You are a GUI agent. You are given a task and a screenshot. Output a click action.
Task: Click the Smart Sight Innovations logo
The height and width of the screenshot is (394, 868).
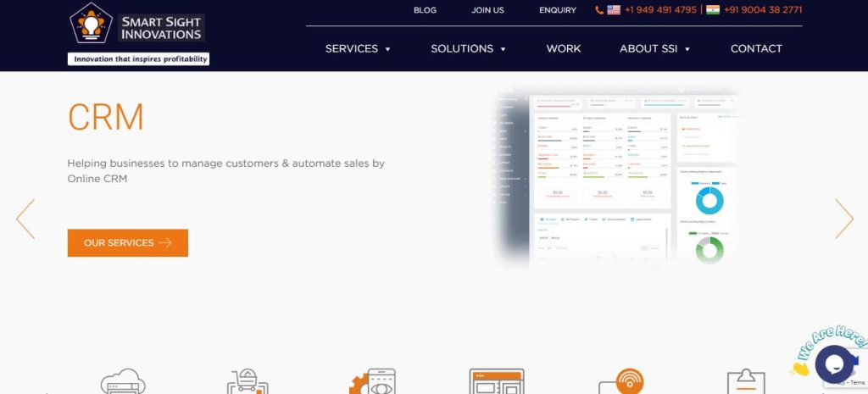138,34
